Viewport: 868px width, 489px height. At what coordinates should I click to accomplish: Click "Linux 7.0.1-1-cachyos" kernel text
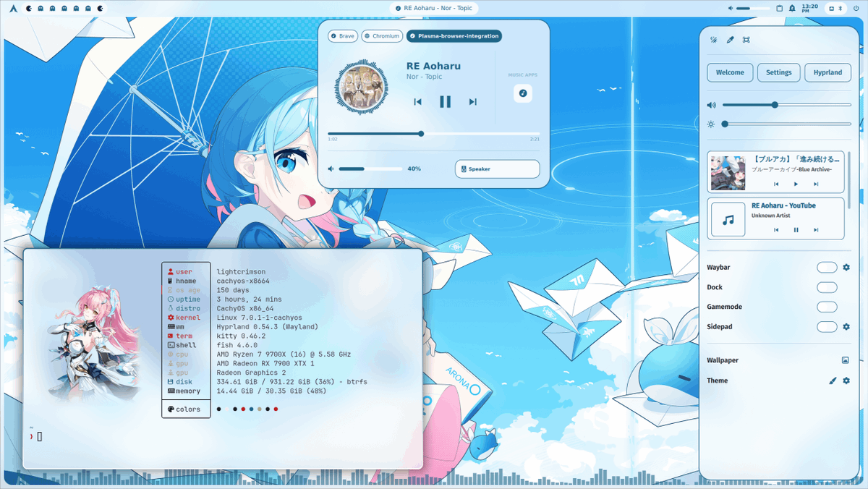point(260,318)
